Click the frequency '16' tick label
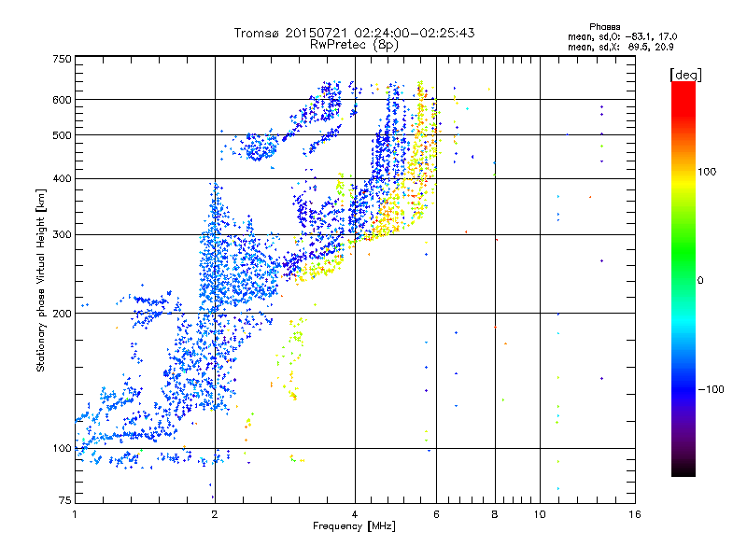The image size is (747, 560). 635,514
